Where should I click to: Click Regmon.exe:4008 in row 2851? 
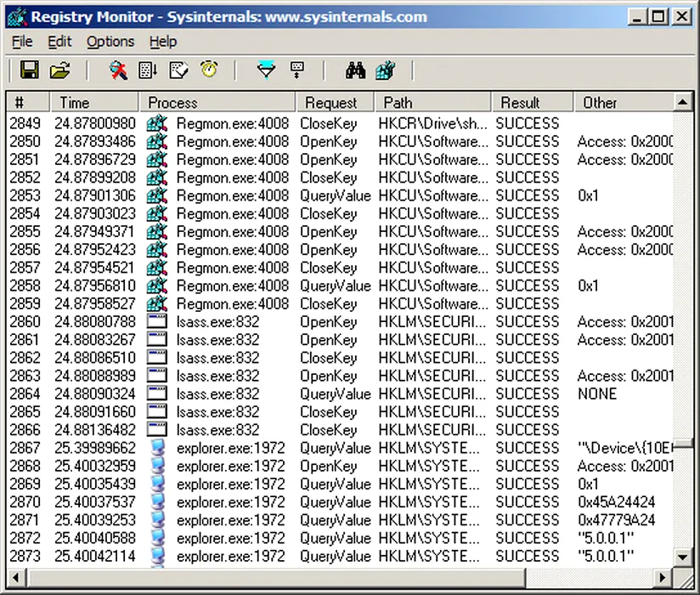pos(233,160)
